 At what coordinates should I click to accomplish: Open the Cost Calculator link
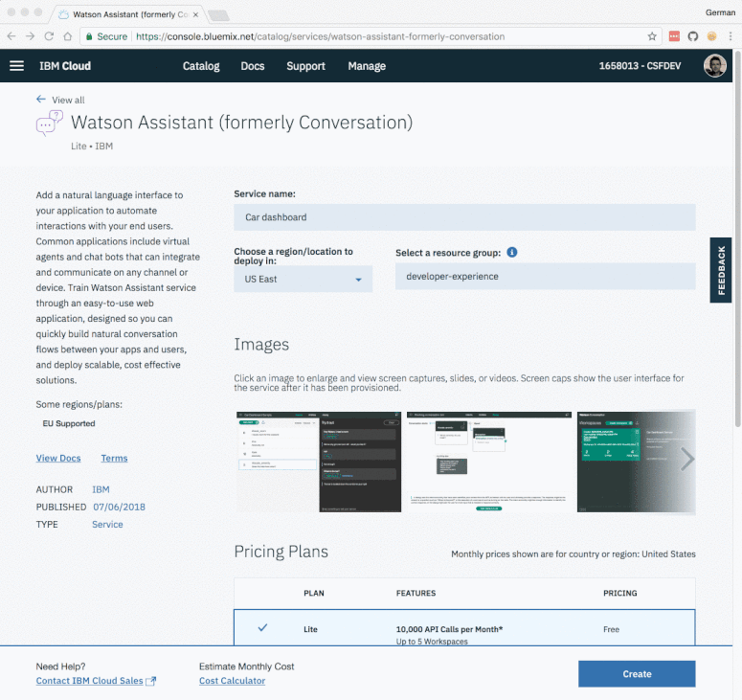point(232,681)
